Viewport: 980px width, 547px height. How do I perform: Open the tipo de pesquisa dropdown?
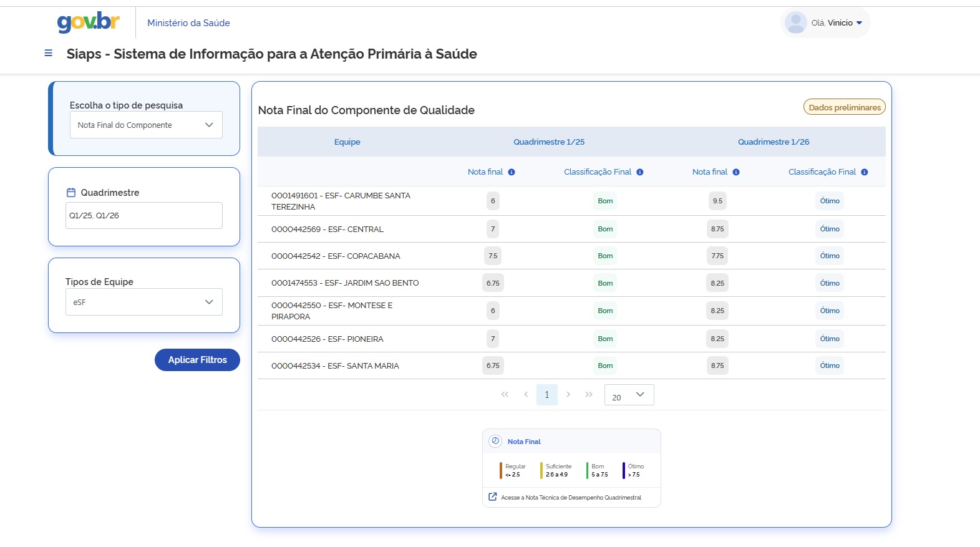146,125
